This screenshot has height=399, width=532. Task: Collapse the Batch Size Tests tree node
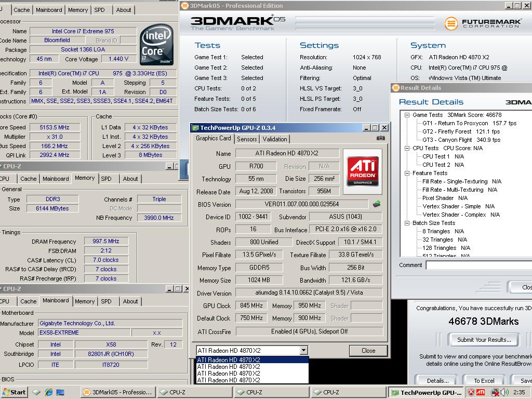point(407,223)
